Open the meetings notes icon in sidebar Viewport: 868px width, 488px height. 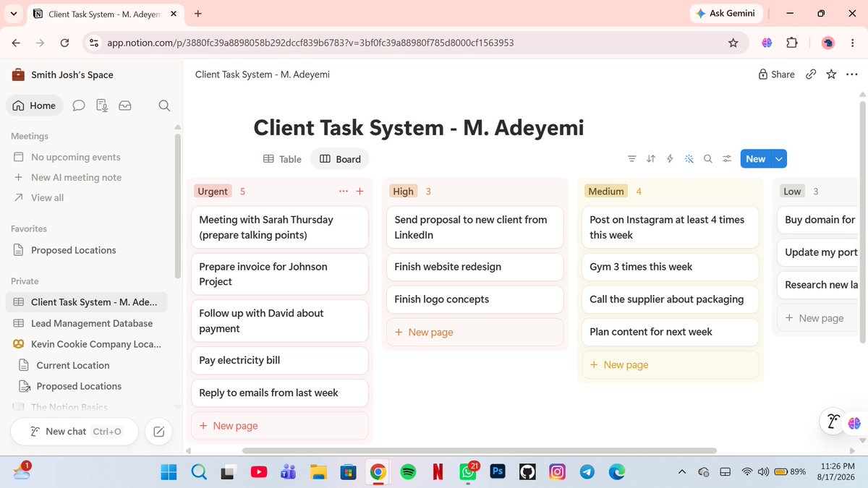point(102,106)
